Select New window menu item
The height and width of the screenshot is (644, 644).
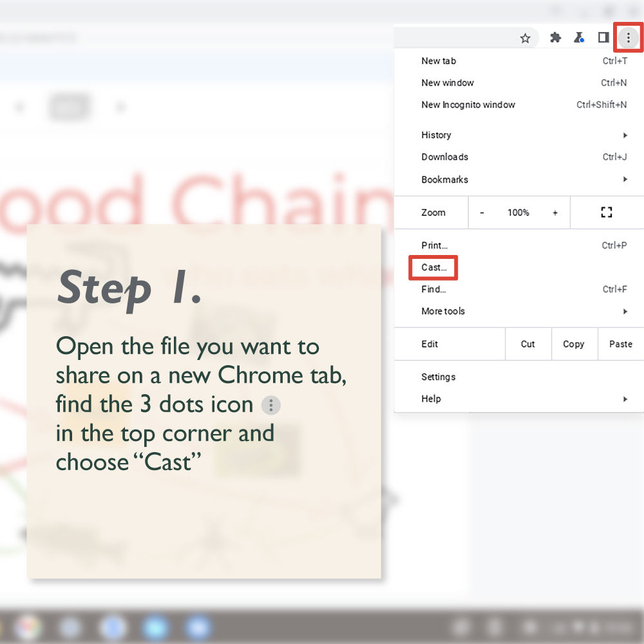pyautogui.click(x=518, y=82)
